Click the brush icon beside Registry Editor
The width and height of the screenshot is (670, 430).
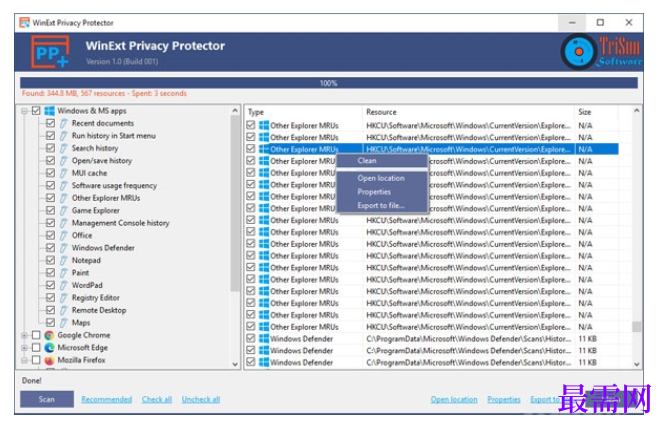coord(64,297)
